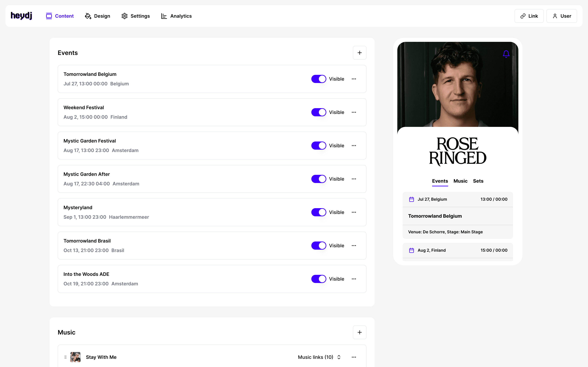The height and width of the screenshot is (367, 588).
Task: Go to the Analytics section
Action: [x=176, y=16]
